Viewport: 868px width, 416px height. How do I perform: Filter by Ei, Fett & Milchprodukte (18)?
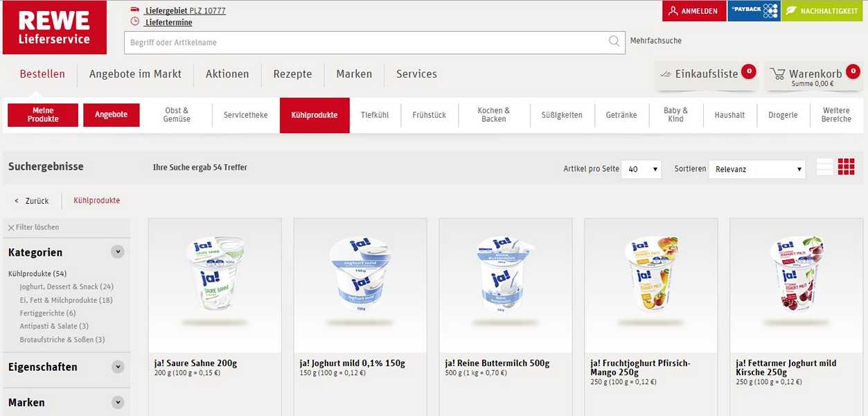click(x=66, y=300)
